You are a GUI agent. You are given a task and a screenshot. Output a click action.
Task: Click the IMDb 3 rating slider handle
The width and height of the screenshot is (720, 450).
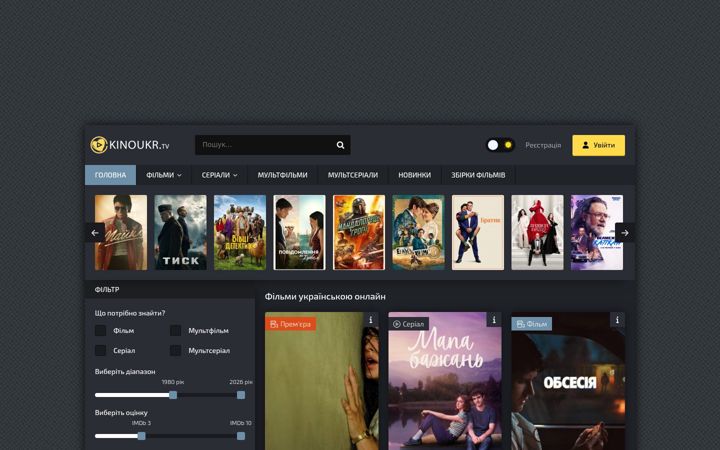pos(141,436)
